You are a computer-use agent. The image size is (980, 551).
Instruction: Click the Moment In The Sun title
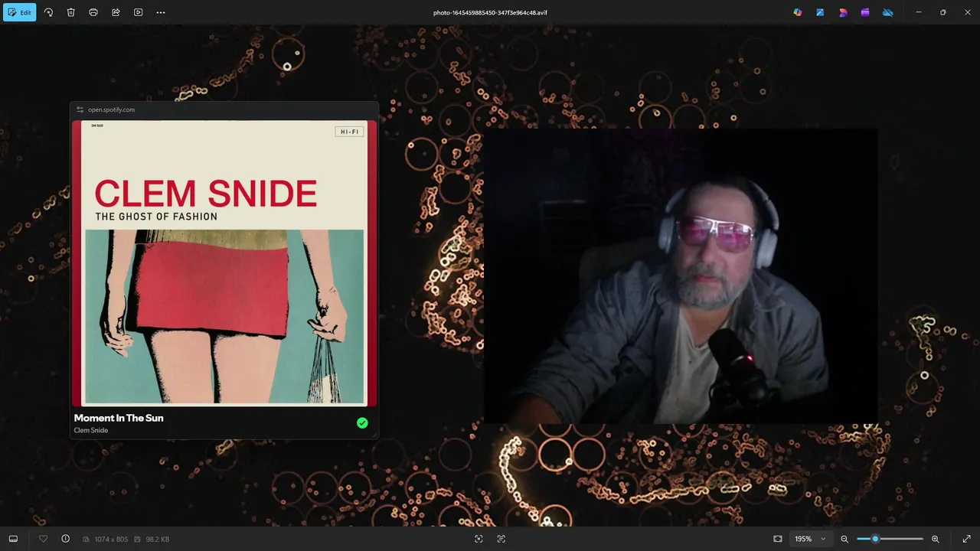[x=119, y=418]
